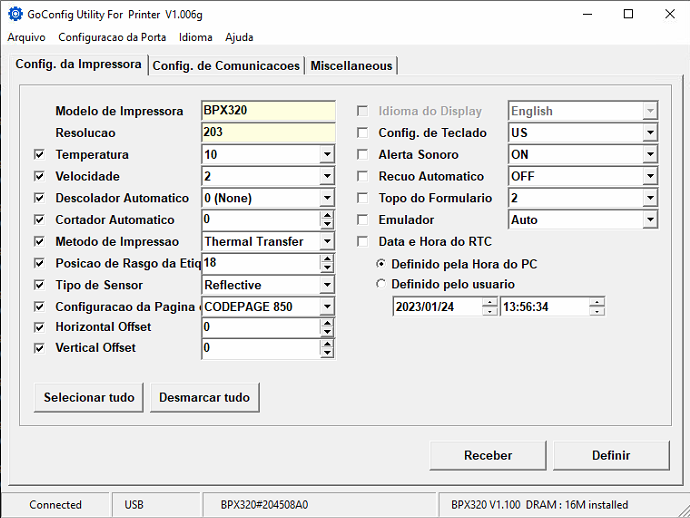This screenshot has width=690, height=518.
Task: Switch to Config. de Comunicacoes tab
Action: tap(226, 66)
